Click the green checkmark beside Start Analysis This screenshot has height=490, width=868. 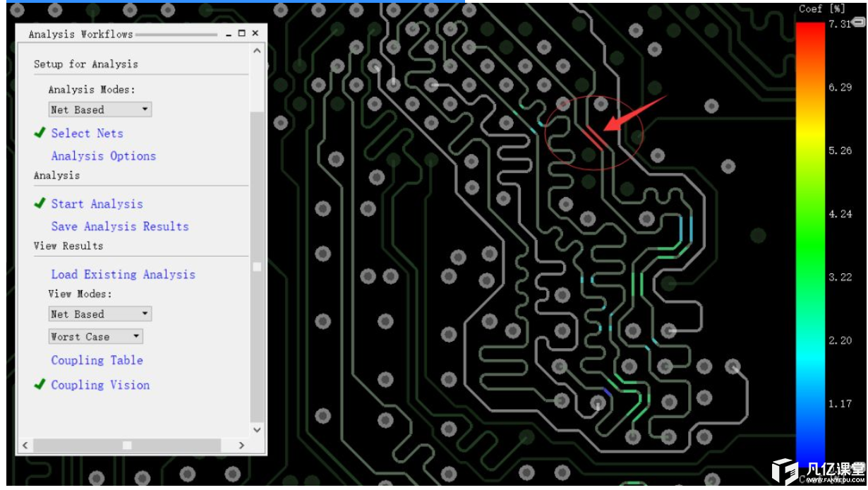40,203
